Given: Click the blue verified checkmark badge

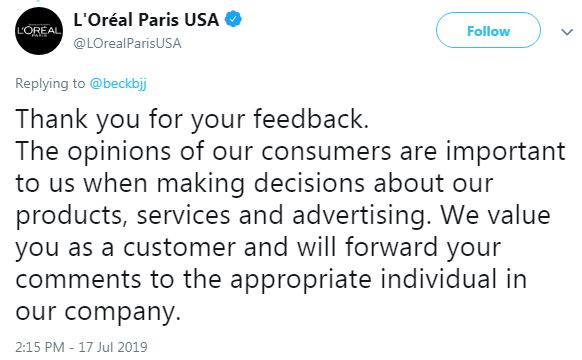Looking at the screenshot, I should coord(233,19).
